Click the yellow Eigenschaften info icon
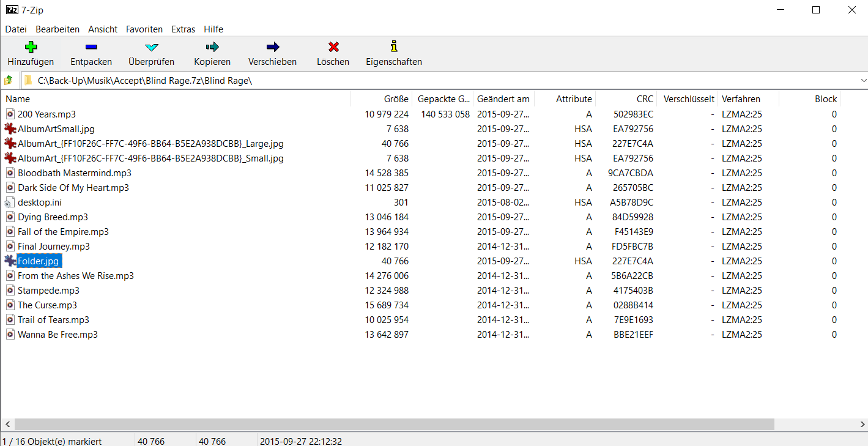Screen dimensions: 868x446 coord(394,46)
